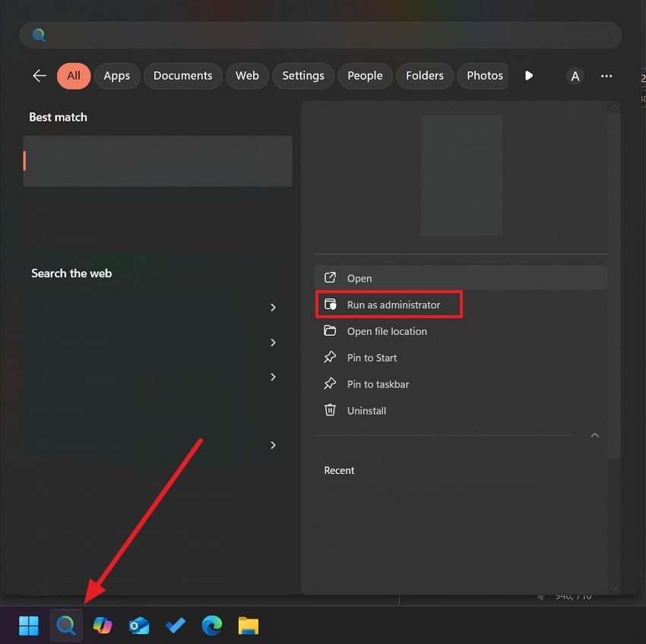
Task: Switch to the Settings filter tab
Action: (x=303, y=76)
